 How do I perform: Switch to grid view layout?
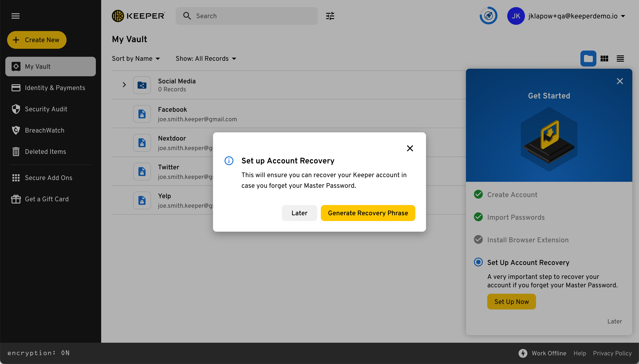coord(604,59)
